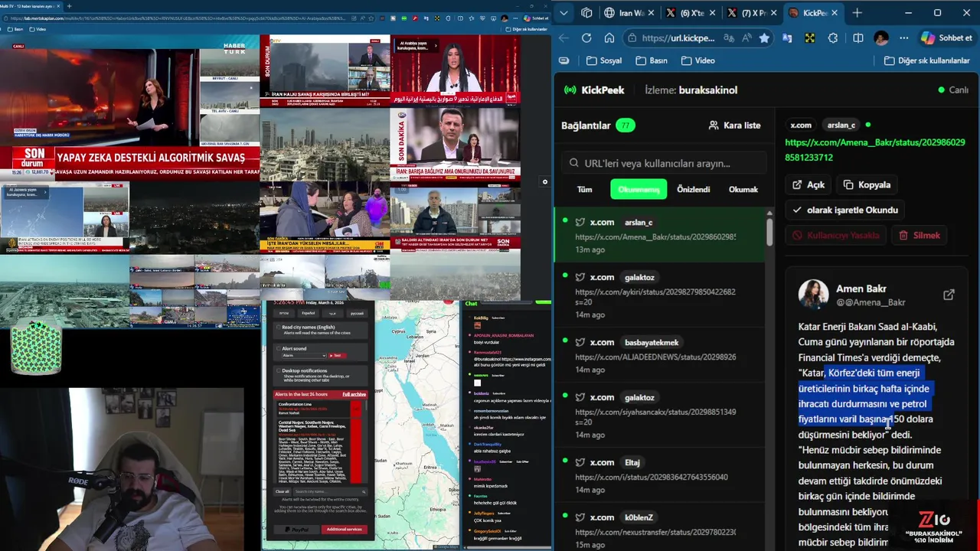Click the KickPeek logo

[x=595, y=90]
